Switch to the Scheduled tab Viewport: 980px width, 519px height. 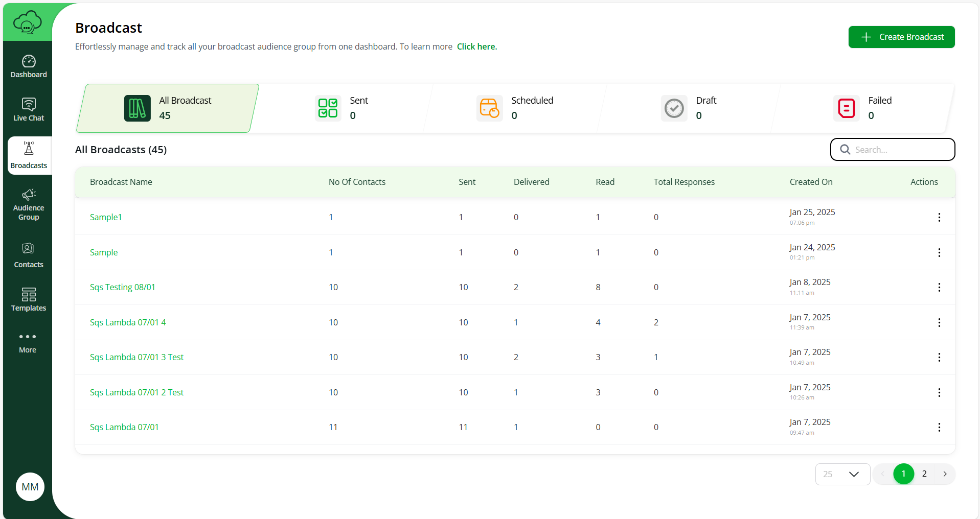[x=515, y=108]
